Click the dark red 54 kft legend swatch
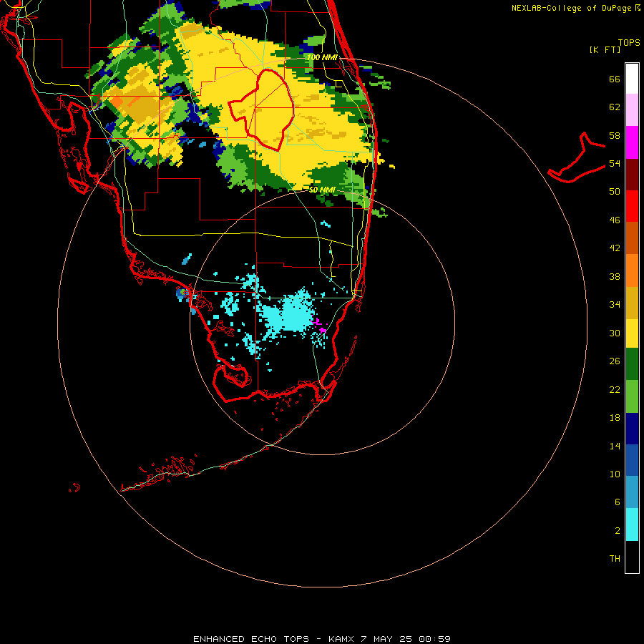Screen dimensions: 644x644 coord(632,174)
